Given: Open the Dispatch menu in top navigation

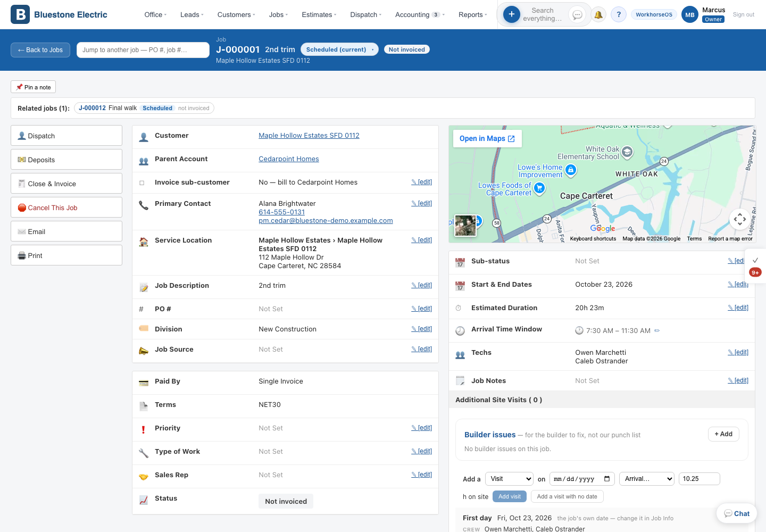Looking at the screenshot, I should click(x=366, y=15).
